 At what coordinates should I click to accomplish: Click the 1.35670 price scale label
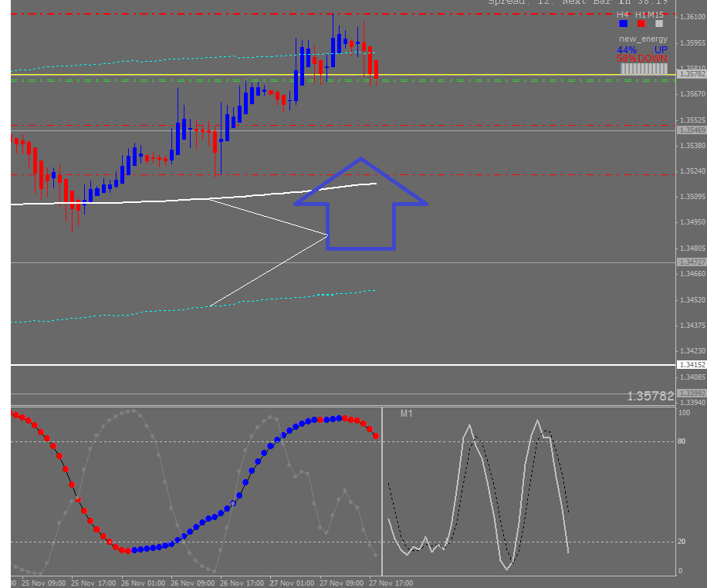[x=692, y=94]
